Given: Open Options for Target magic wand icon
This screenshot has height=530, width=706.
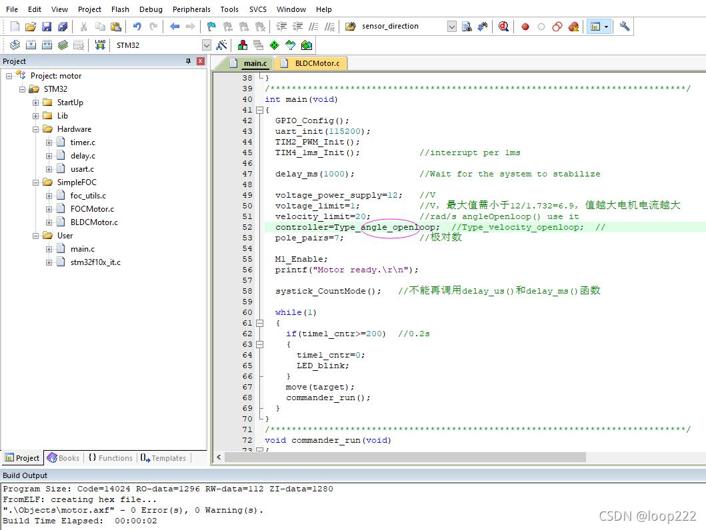Looking at the screenshot, I should [x=222, y=45].
